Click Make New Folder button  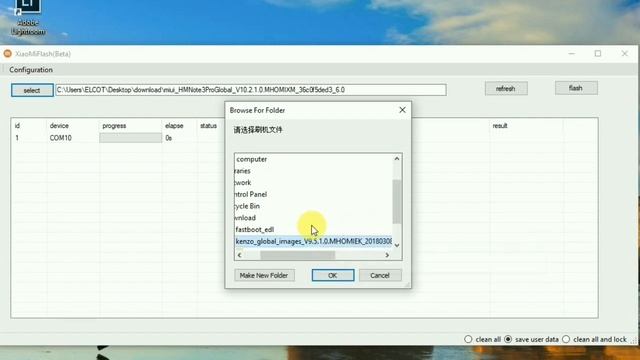click(264, 275)
